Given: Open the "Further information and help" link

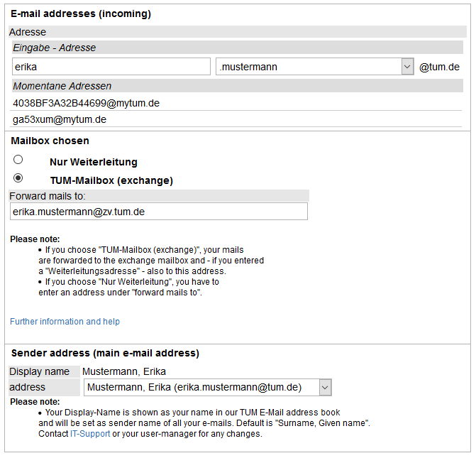Looking at the screenshot, I should (x=65, y=322).
